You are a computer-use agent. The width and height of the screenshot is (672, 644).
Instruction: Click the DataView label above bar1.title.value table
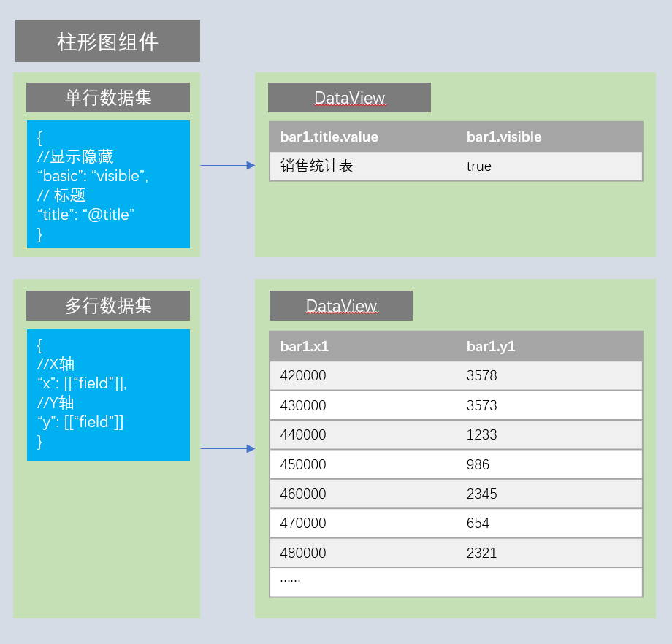[349, 98]
